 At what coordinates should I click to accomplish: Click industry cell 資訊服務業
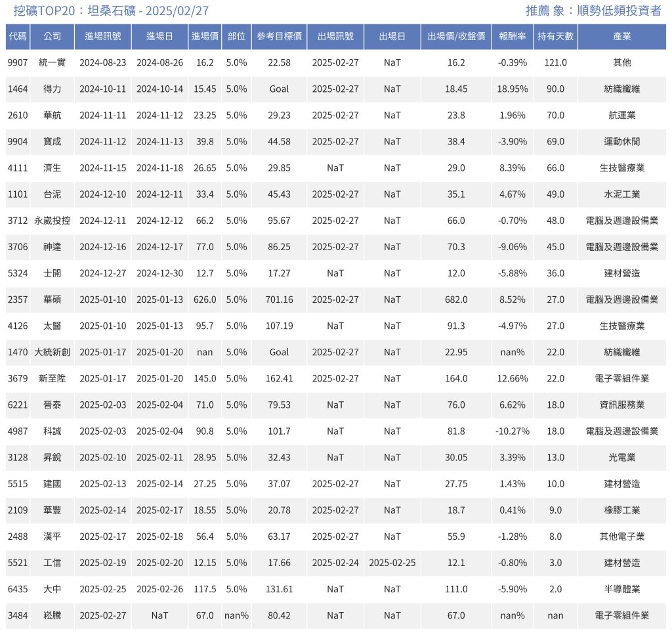622,405
